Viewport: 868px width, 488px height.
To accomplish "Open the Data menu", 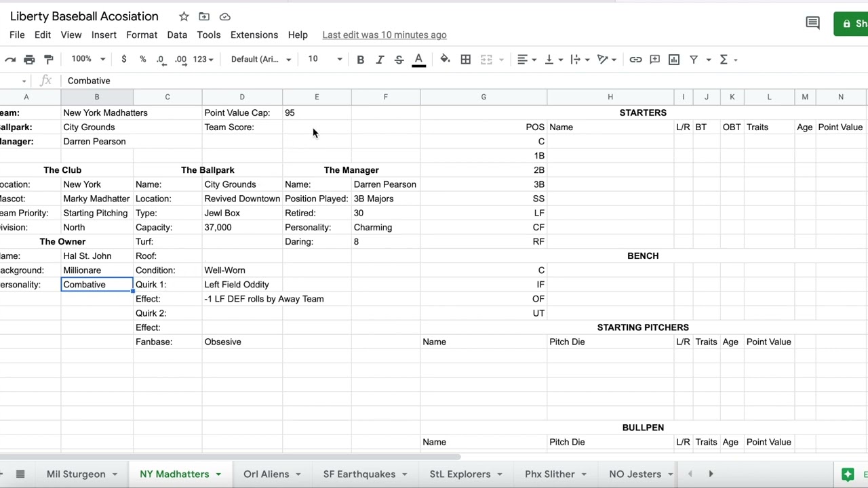I will (177, 35).
